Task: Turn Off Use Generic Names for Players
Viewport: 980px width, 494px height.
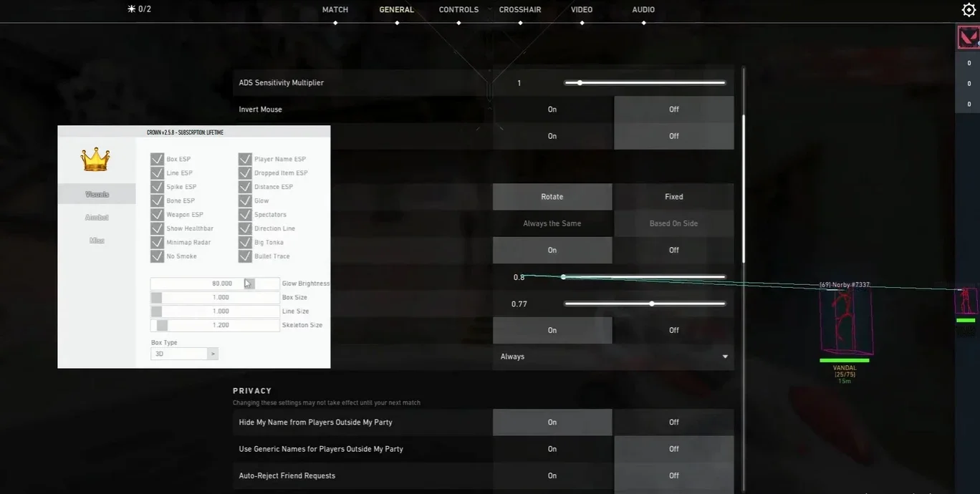Action: tap(674, 449)
